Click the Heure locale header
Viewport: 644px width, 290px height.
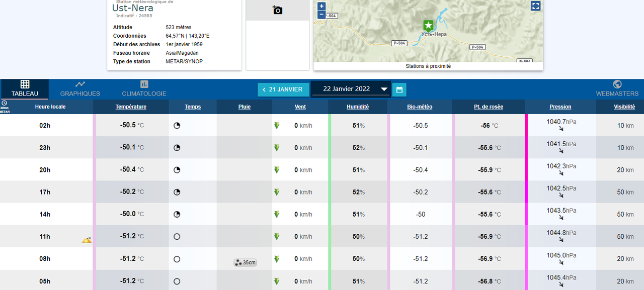click(50, 107)
